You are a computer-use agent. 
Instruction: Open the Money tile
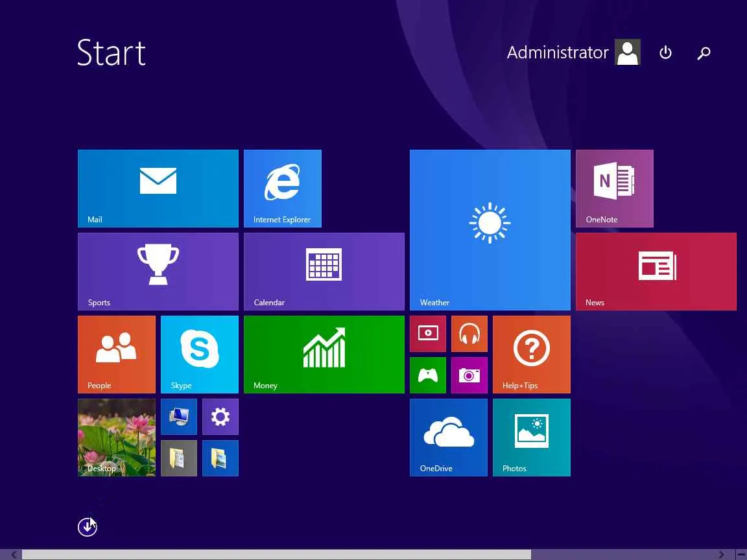tap(324, 355)
